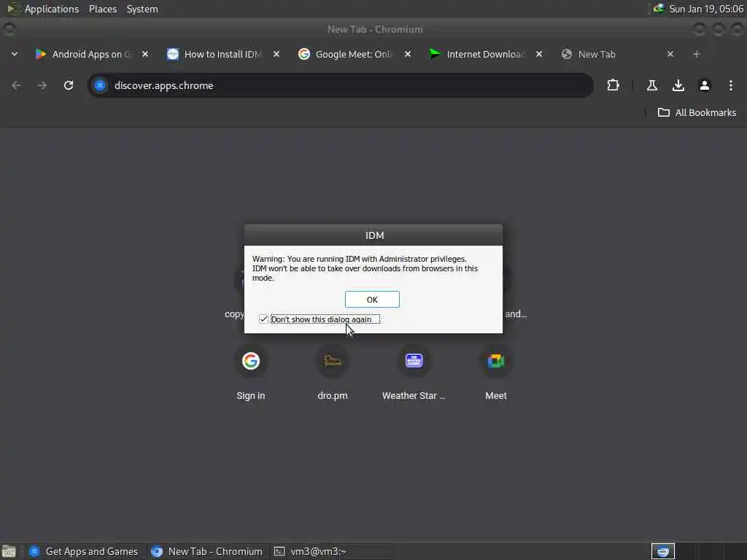
Task: View site information icon in address bar
Action: (100, 85)
